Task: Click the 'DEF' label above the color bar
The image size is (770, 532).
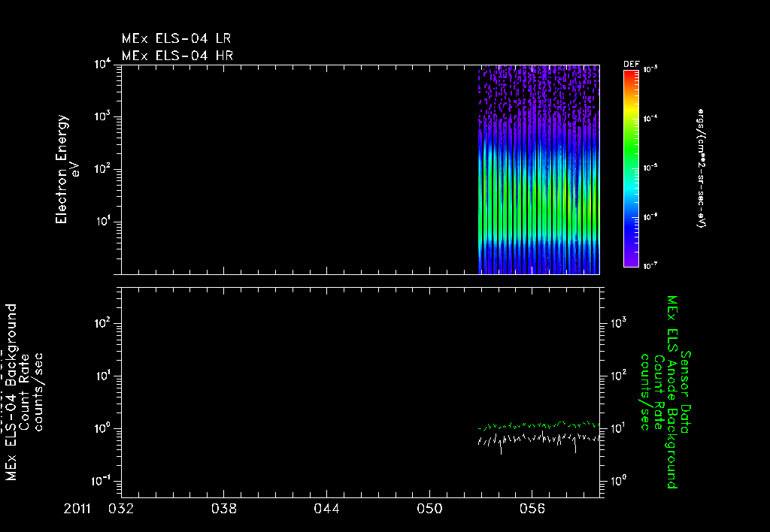Action: [x=631, y=65]
